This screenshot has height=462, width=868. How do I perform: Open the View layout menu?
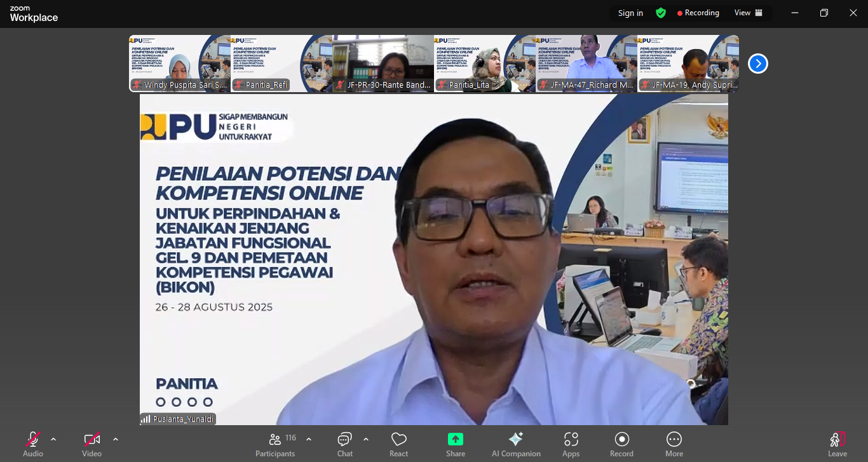pos(749,13)
